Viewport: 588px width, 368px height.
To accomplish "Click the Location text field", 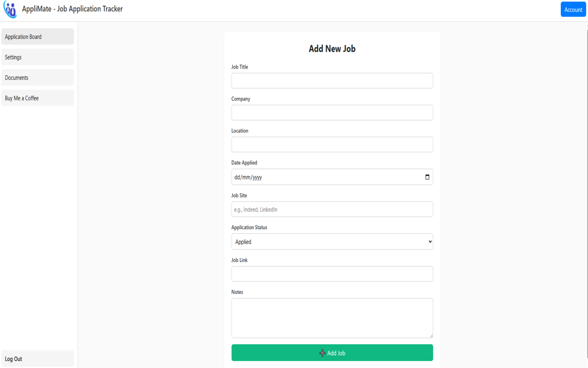I will pyautogui.click(x=332, y=144).
